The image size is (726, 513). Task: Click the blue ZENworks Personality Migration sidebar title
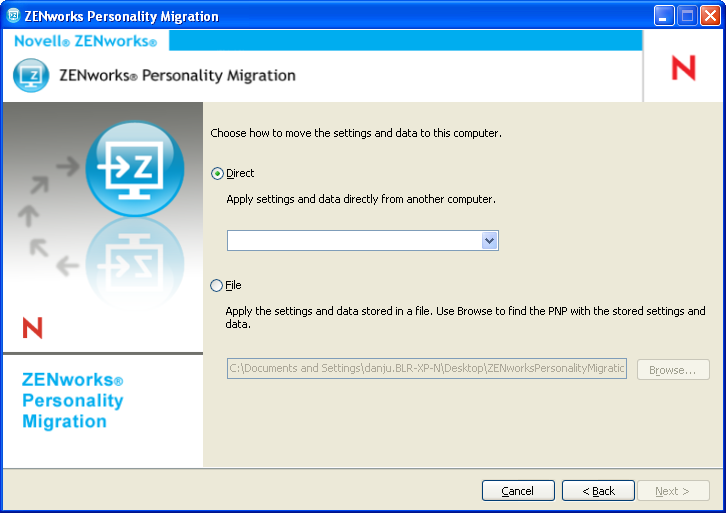tap(73, 400)
